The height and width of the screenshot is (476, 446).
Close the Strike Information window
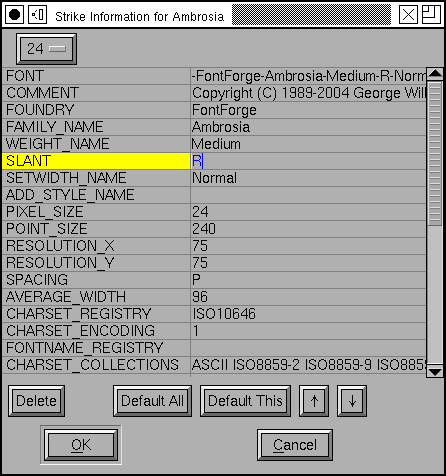(x=408, y=15)
